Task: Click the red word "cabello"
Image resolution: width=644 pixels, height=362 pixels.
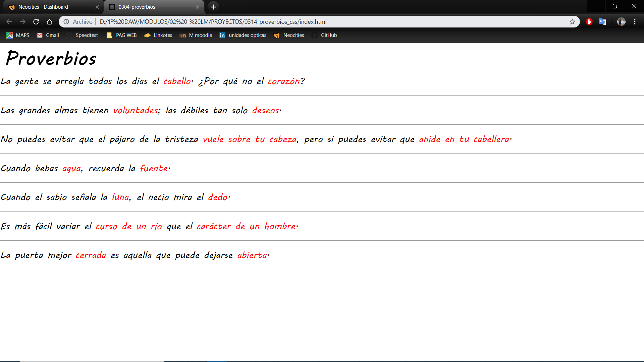Action: (x=177, y=81)
